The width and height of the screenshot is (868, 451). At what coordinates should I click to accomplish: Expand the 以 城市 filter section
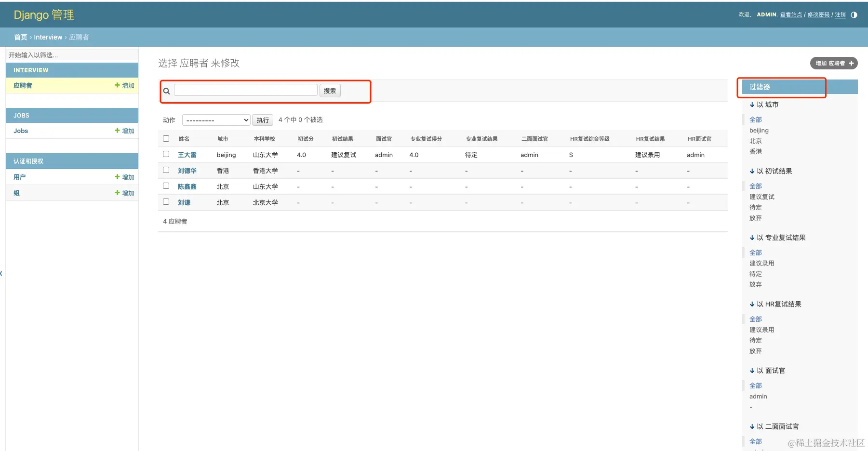tap(764, 105)
